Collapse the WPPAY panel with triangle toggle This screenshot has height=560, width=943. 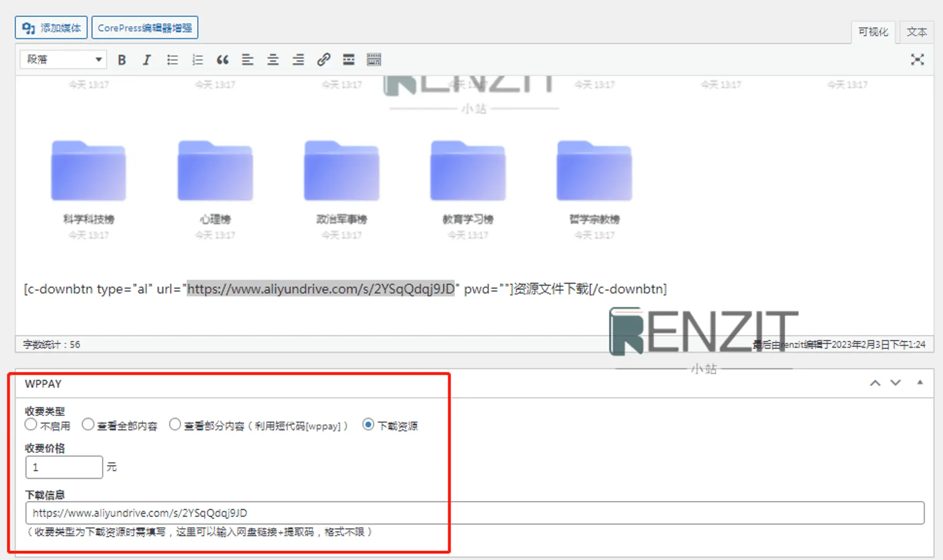pos(919,383)
